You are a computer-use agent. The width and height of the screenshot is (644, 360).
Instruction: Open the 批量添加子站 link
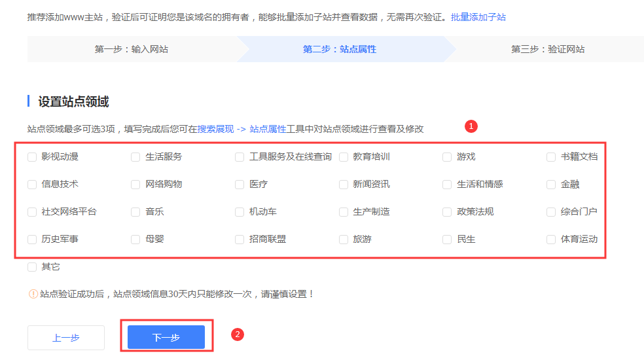[x=478, y=17]
